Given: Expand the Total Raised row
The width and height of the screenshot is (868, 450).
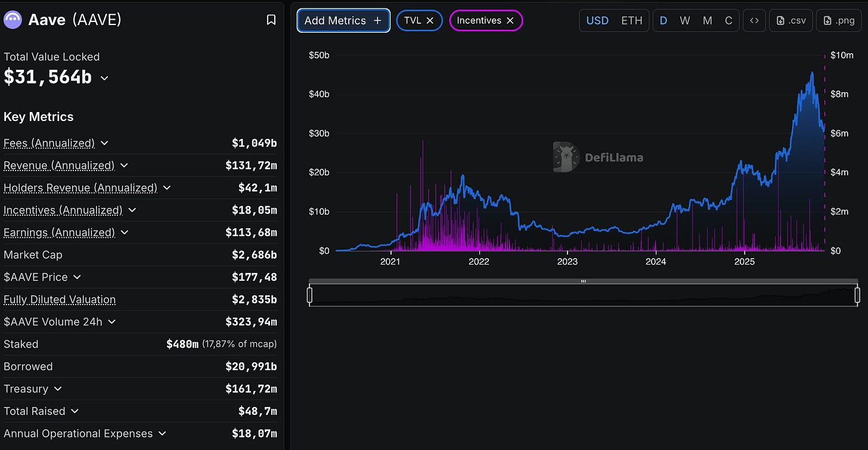Looking at the screenshot, I should tap(75, 411).
